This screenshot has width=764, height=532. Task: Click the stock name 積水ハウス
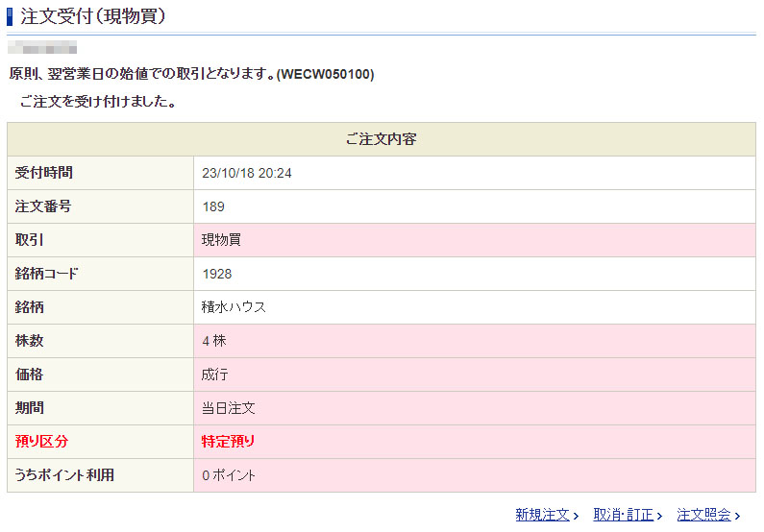coord(234,307)
